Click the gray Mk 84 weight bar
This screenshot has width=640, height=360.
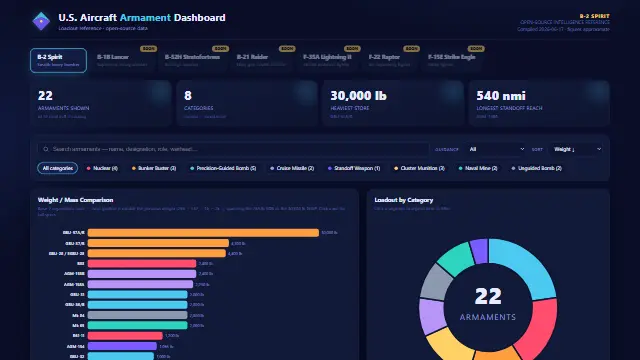click(138, 315)
